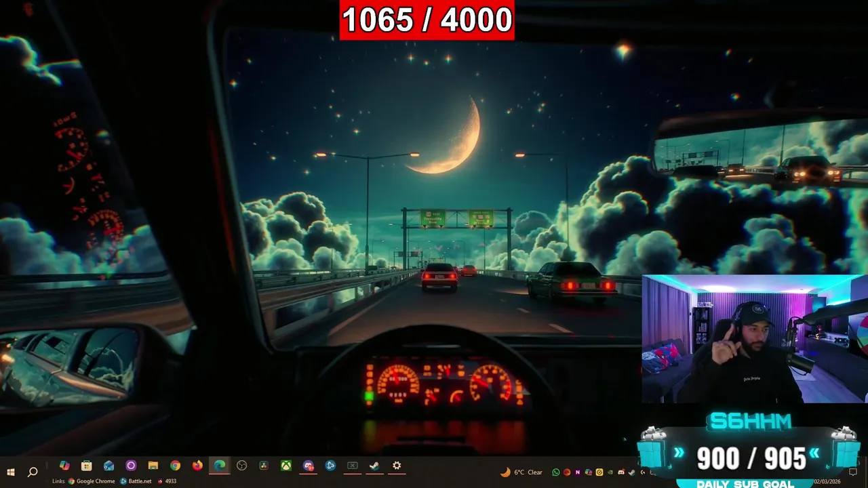Open taskbar Search magnifier

[33, 472]
